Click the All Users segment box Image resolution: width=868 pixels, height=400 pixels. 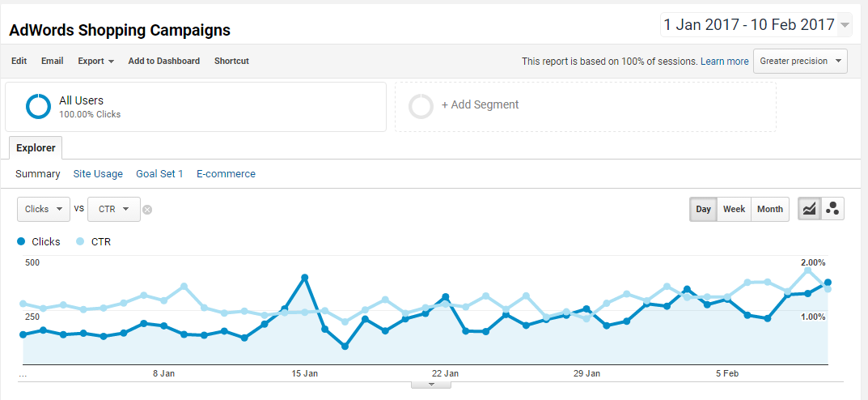[196, 107]
